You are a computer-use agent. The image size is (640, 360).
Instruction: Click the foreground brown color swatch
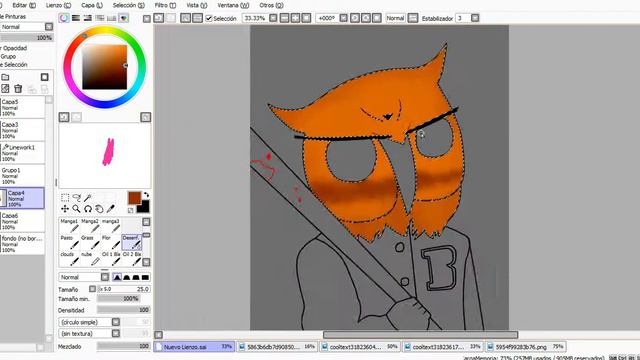134,198
